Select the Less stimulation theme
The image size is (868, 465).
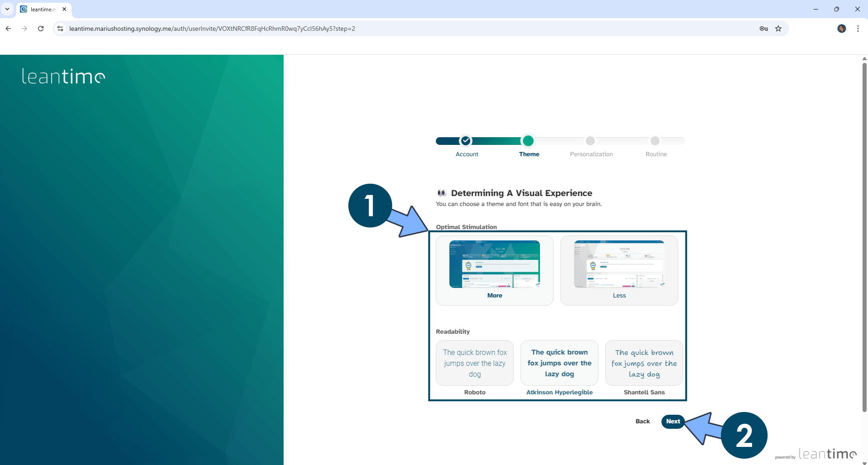[x=619, y=270]
